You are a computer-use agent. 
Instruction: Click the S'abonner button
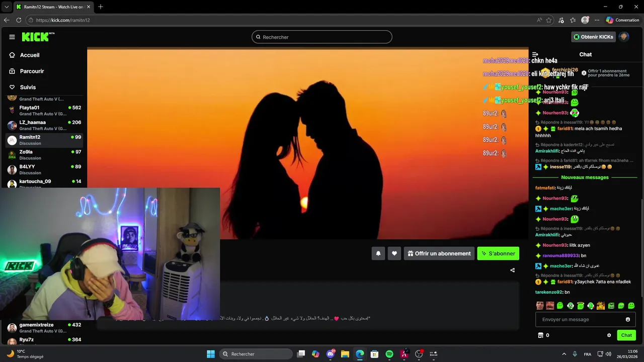pos(498,253)
